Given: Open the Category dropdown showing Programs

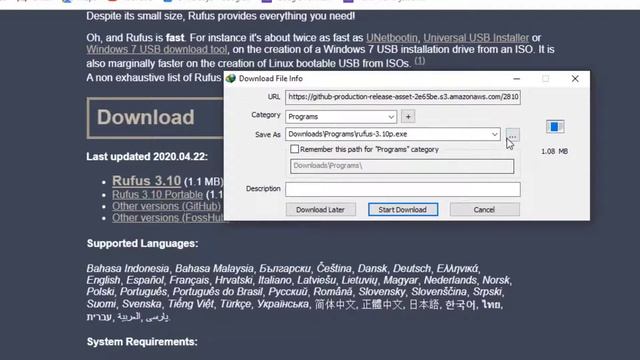Looking at the screenshot, I should [x=341, y=117].
